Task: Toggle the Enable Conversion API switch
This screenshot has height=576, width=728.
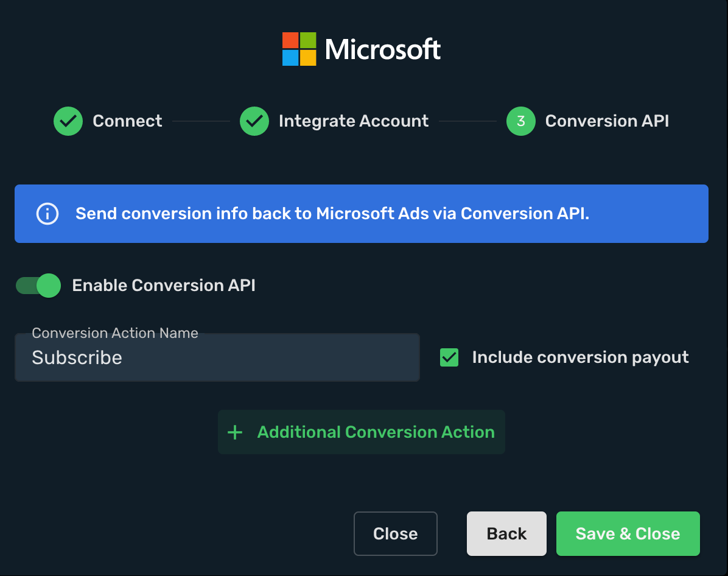Action: point(38,285)
